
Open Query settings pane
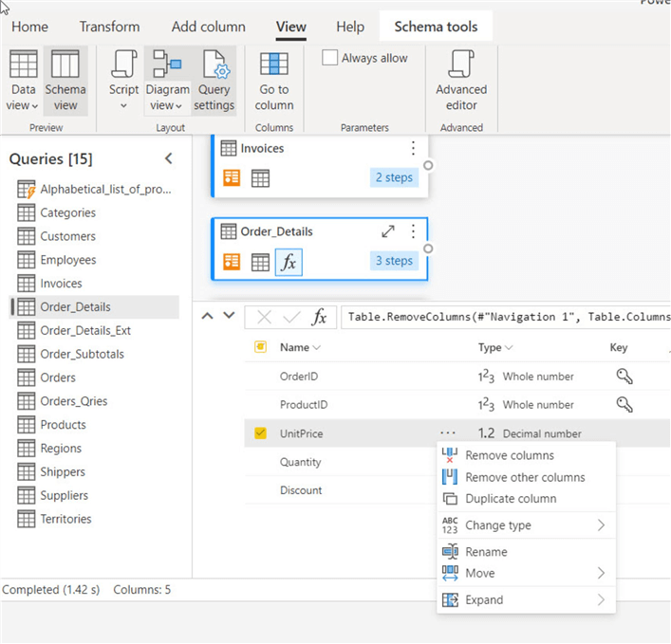point(214,80)
